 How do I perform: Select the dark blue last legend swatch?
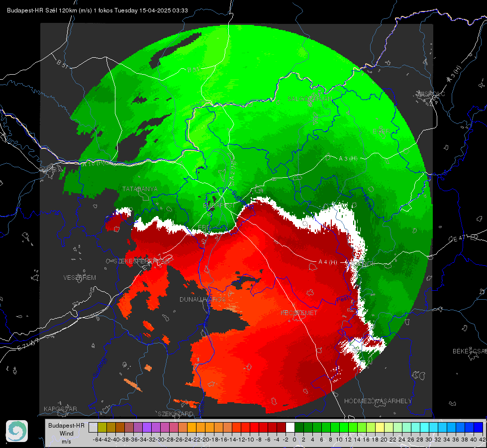pos(479,427)
